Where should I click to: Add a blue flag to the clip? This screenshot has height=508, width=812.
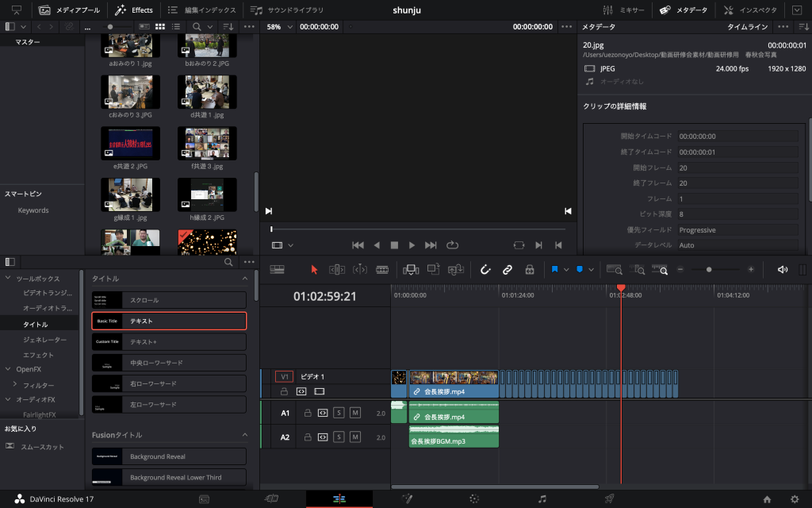point(554,270)
